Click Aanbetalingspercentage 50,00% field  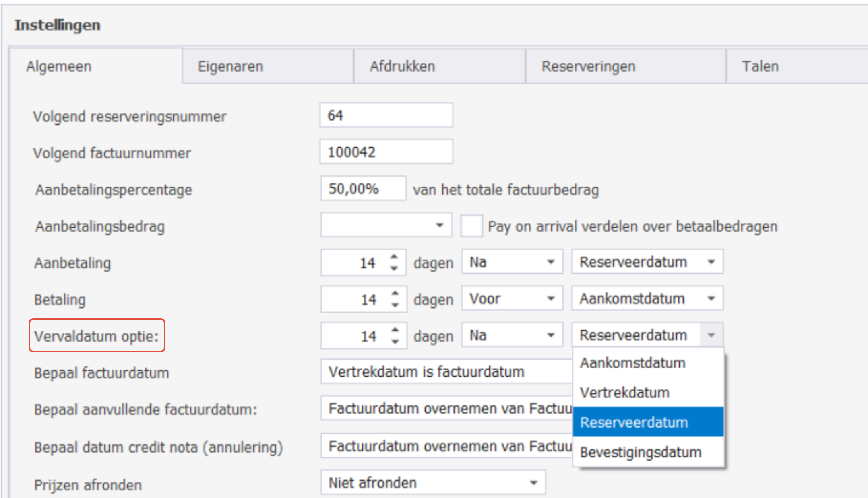[x=363, y=189]
